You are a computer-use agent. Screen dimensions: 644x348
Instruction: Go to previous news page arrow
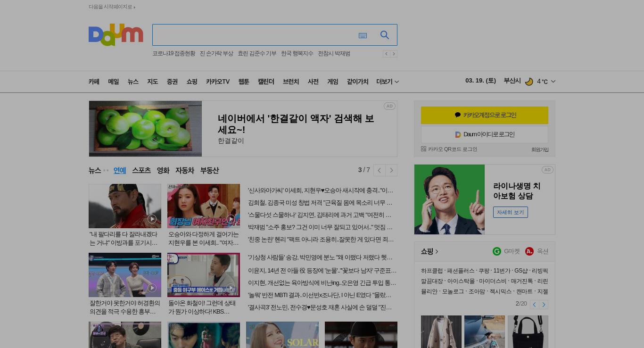click(x=380, y=170)
